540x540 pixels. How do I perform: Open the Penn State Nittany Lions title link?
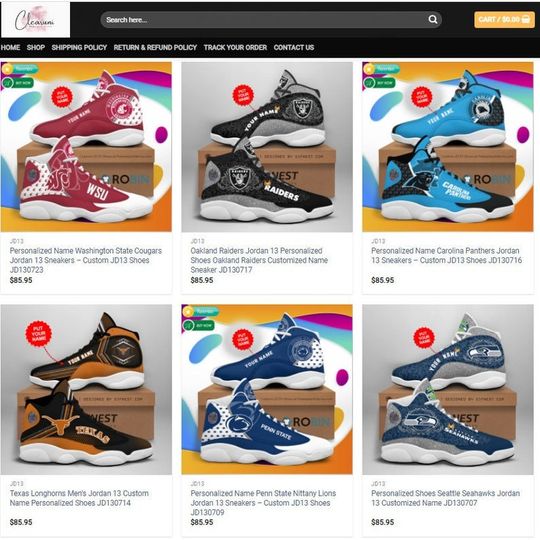tap(263, 503)
